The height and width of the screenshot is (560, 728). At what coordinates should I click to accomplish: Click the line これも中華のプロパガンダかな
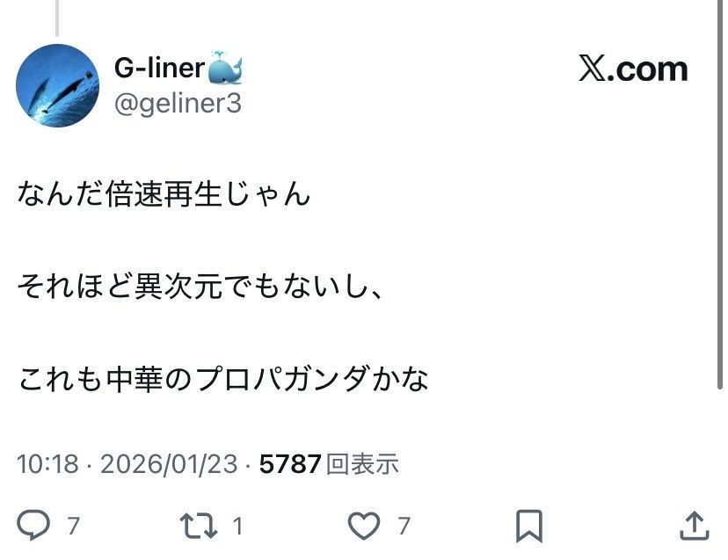tap(223, 380)
